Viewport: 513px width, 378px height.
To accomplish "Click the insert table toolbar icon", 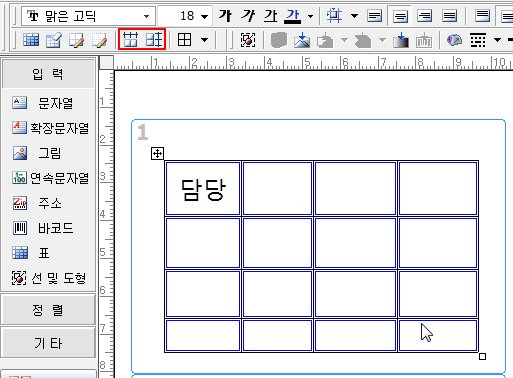I will (31, 40).
